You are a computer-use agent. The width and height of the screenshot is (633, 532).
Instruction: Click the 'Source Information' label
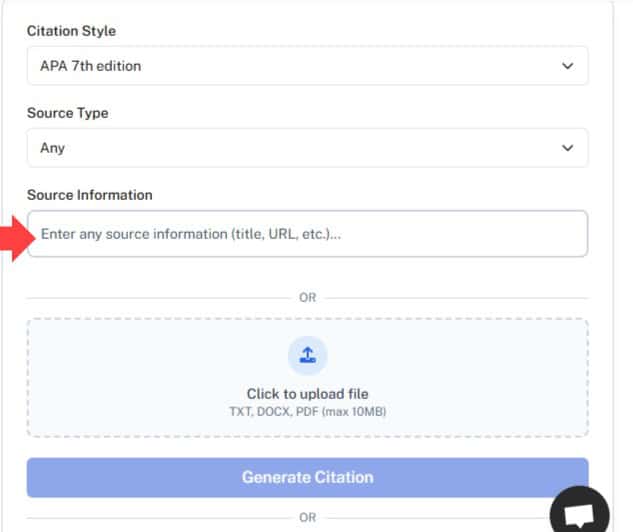[89, 195]
